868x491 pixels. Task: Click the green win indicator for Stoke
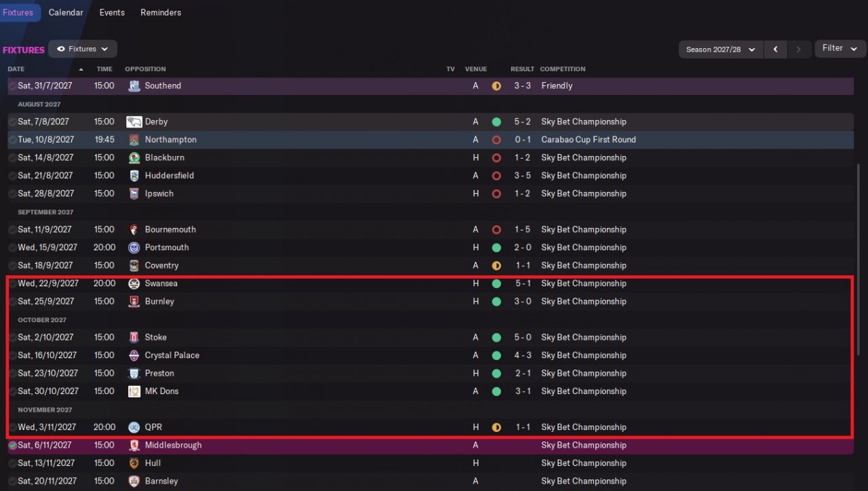point(496,337)
